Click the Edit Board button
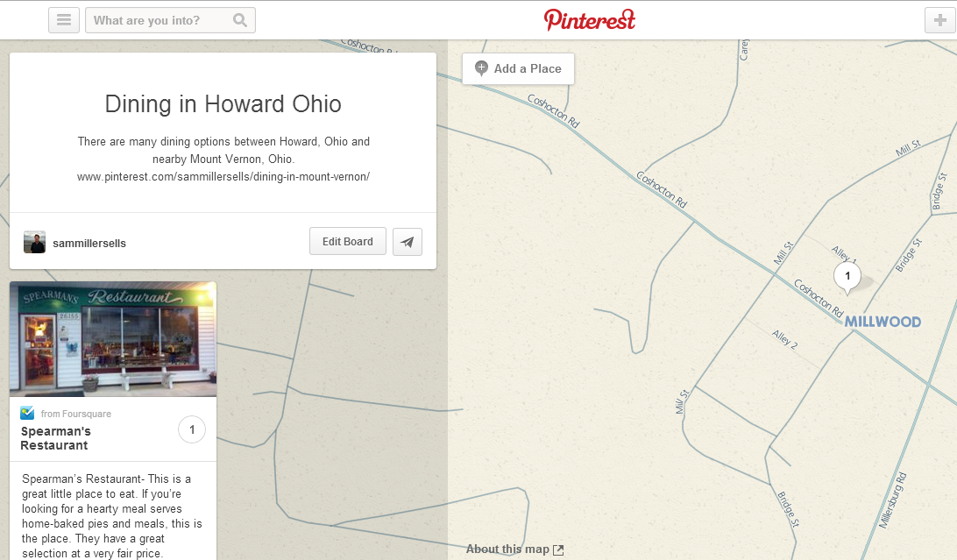The height and width of the screenshot is (560, 957). click(x=347, y=242)
